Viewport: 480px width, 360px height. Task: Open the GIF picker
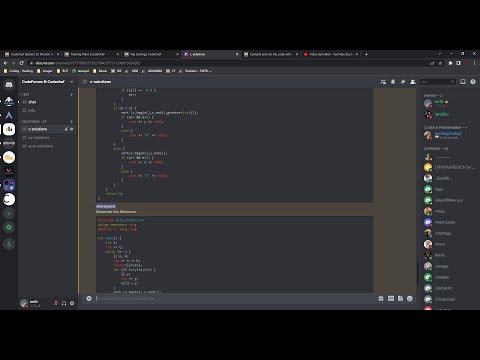[391, 298]
